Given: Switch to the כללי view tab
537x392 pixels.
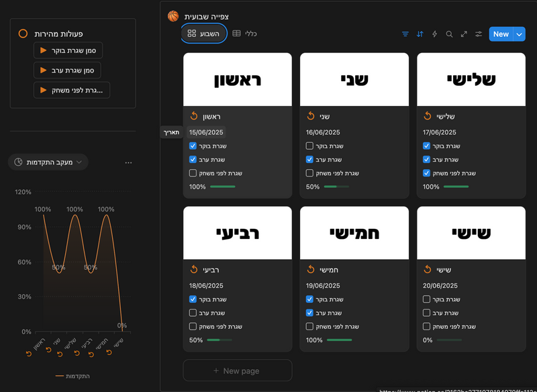Looking at the screenshot, I should tap(245, 33).
